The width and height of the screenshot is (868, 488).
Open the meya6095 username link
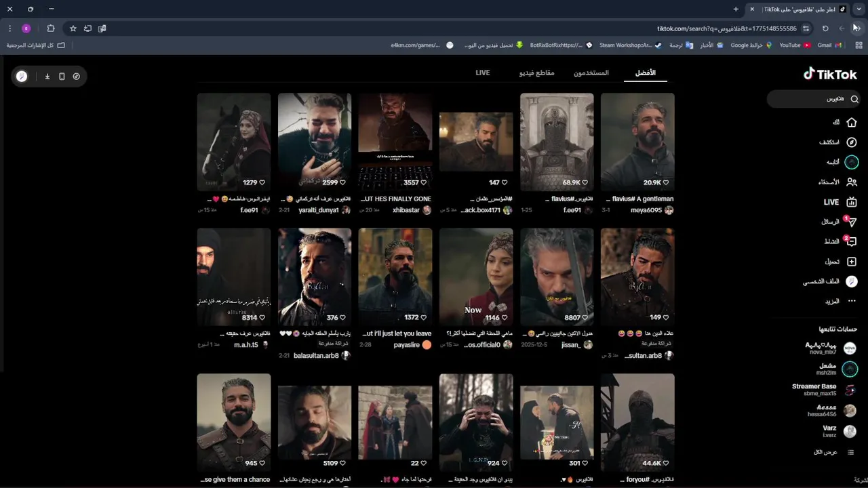tap(646, 210)
